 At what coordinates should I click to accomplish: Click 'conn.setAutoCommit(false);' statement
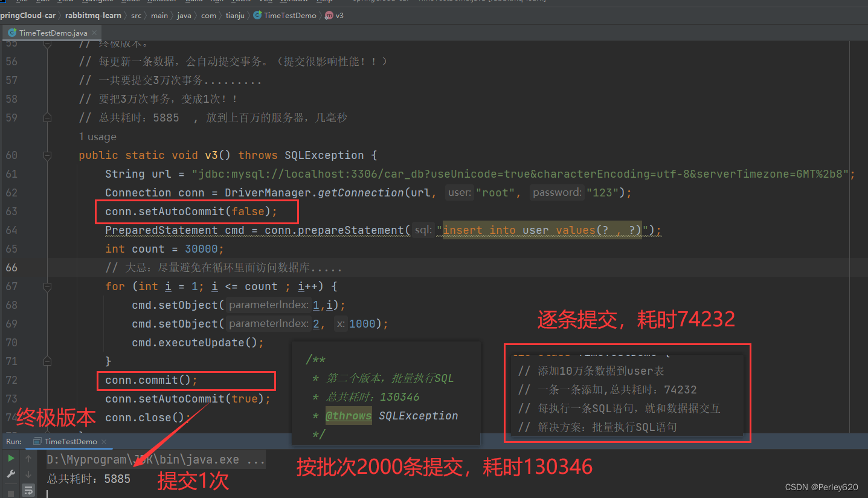pyautogui.click(x=191, y=212)
